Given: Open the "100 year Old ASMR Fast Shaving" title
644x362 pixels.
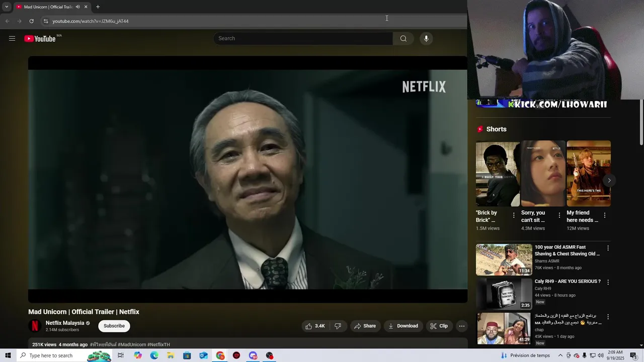Looking at the screenshot, I should 567,250.
